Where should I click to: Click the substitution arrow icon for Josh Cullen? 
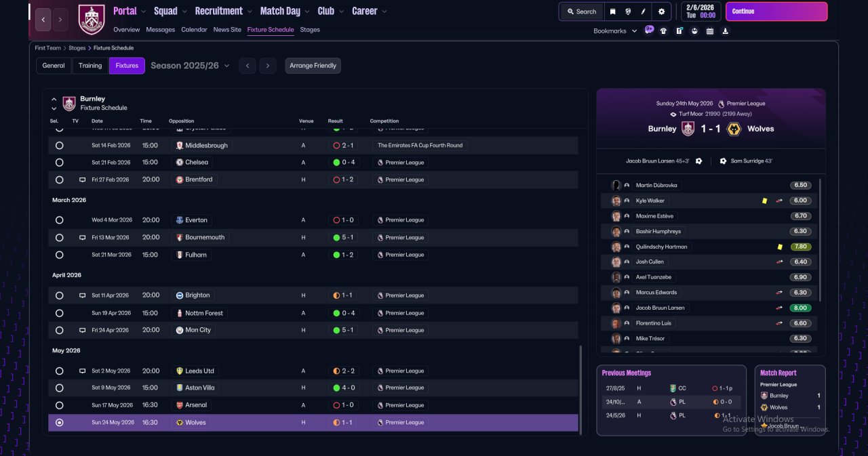click(x=779, y=262)
